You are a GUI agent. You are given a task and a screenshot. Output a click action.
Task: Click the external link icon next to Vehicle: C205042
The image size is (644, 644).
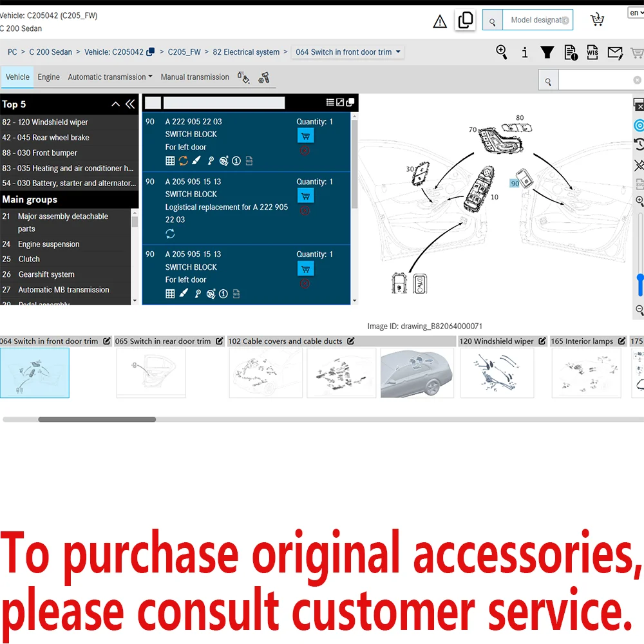[151, 52]
